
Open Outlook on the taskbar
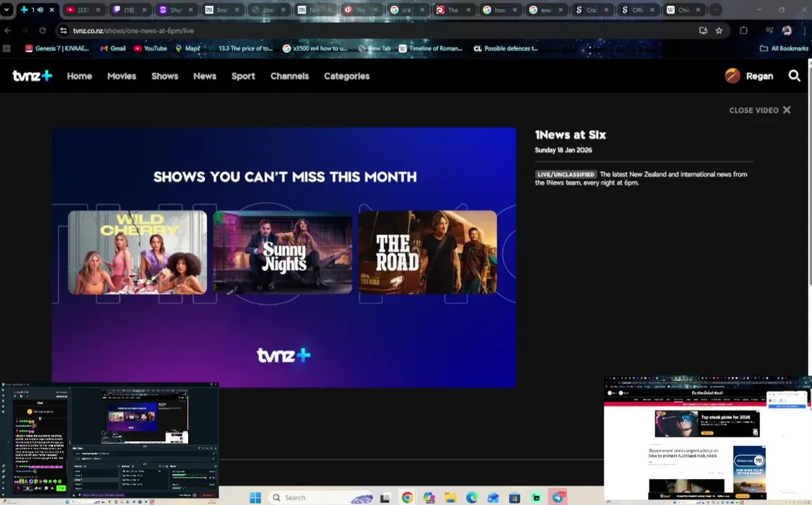[x=493, y=498]
